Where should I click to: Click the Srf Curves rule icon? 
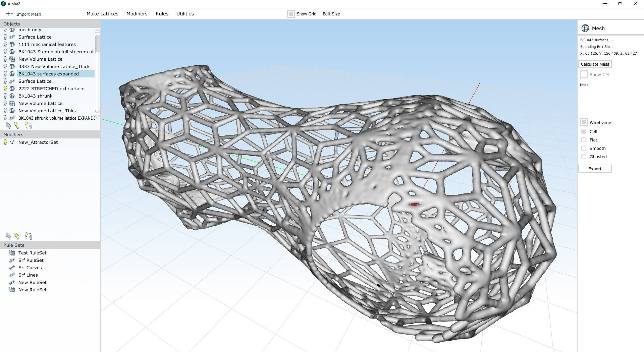[12, 268]
